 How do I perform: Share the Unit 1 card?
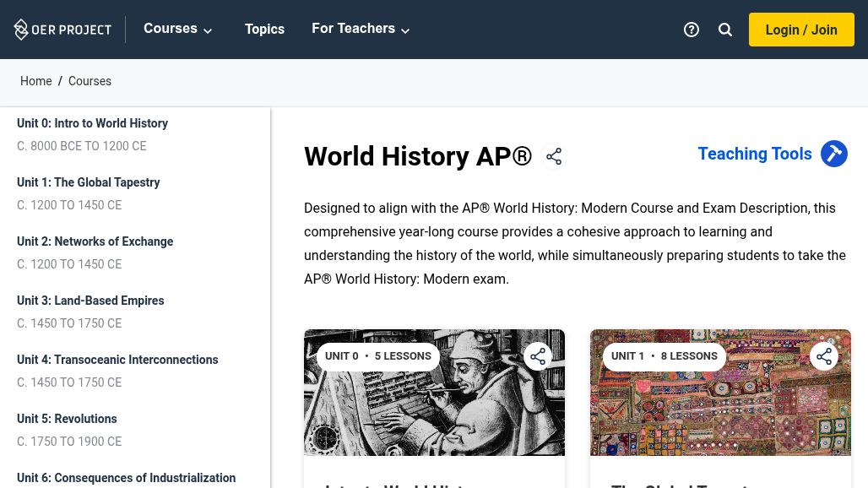824,356
